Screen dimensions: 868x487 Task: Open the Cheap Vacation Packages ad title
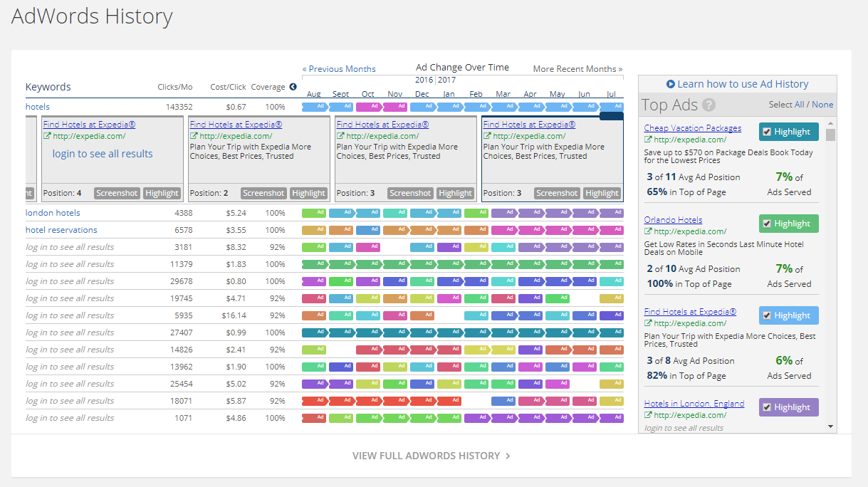click(x=693, y=128)
